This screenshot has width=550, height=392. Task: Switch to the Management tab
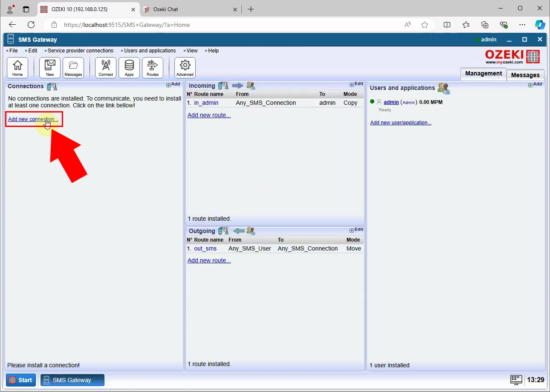click(483, 74)
